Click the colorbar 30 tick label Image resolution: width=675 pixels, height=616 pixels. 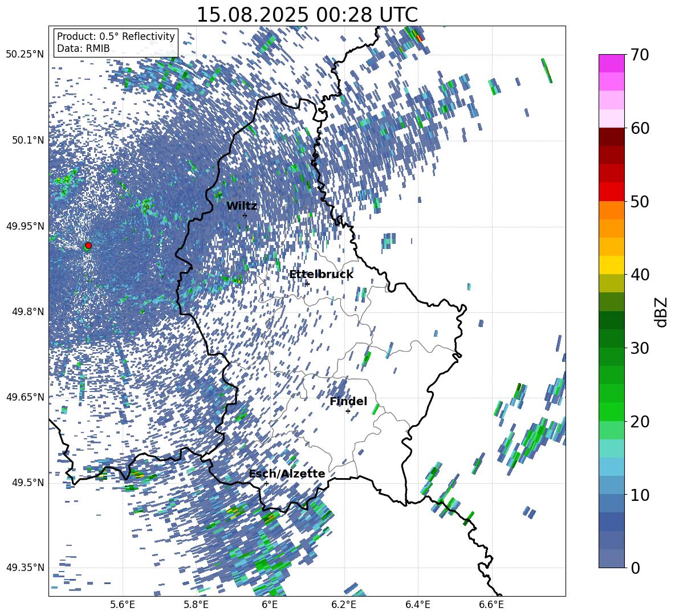tap(640, 348)
